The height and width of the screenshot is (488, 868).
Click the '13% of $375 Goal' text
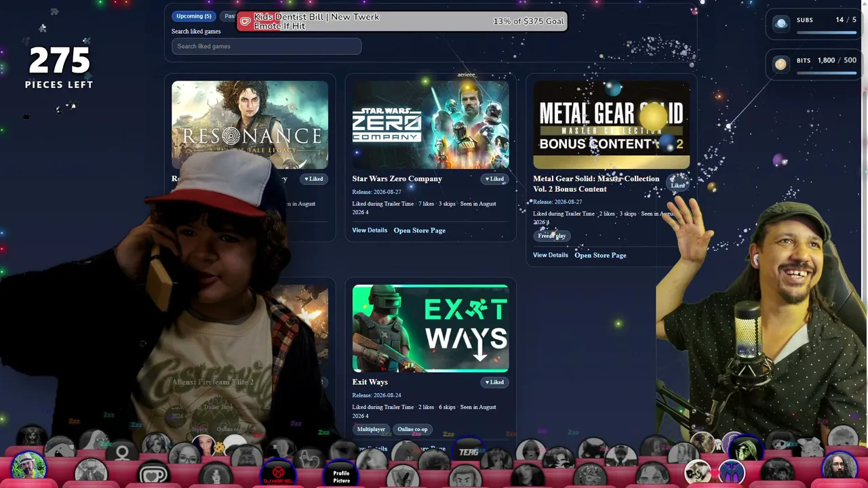(528, 21)
